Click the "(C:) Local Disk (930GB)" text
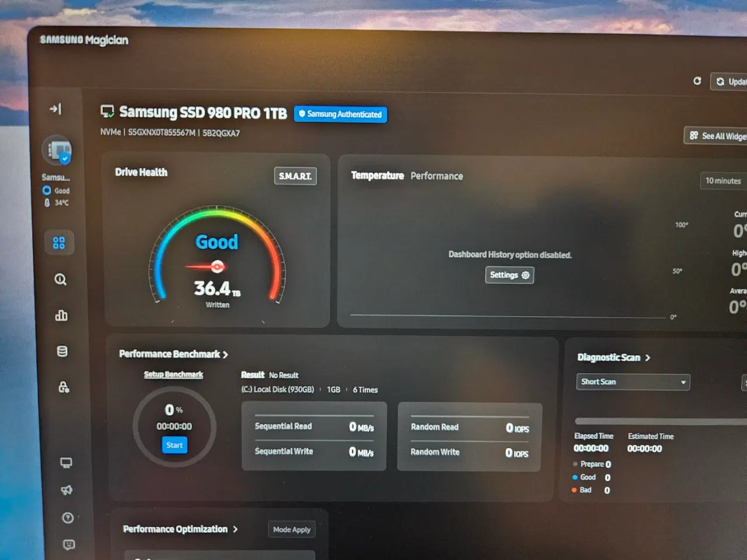The width and height of the screenshot is (747, 560). point(278,390)
